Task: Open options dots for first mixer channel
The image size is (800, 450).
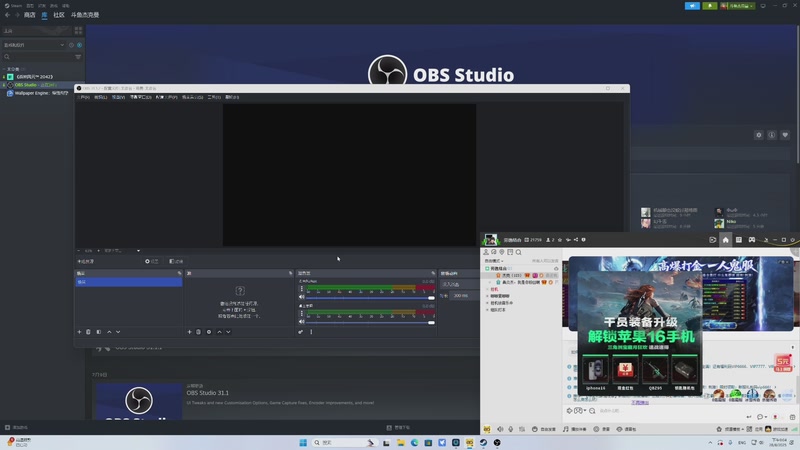Action: point(302,289)
